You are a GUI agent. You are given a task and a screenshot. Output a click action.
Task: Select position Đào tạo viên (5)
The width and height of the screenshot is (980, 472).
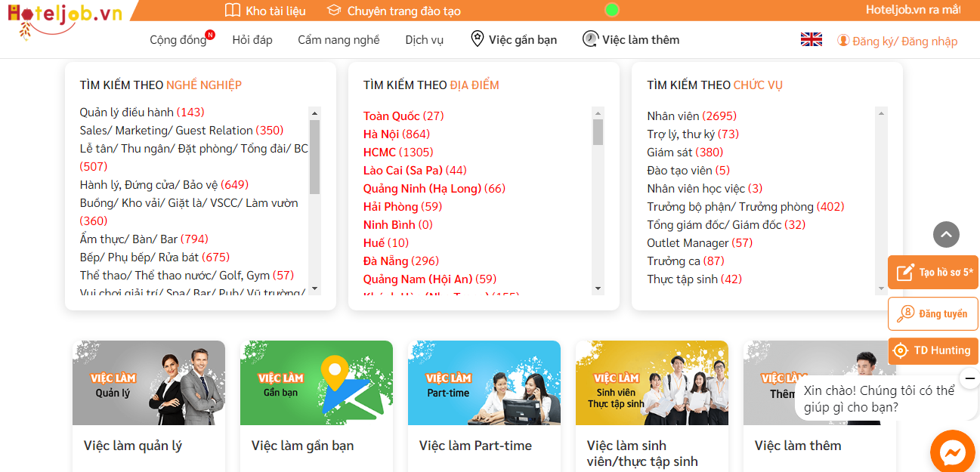(x=688, y=170)
